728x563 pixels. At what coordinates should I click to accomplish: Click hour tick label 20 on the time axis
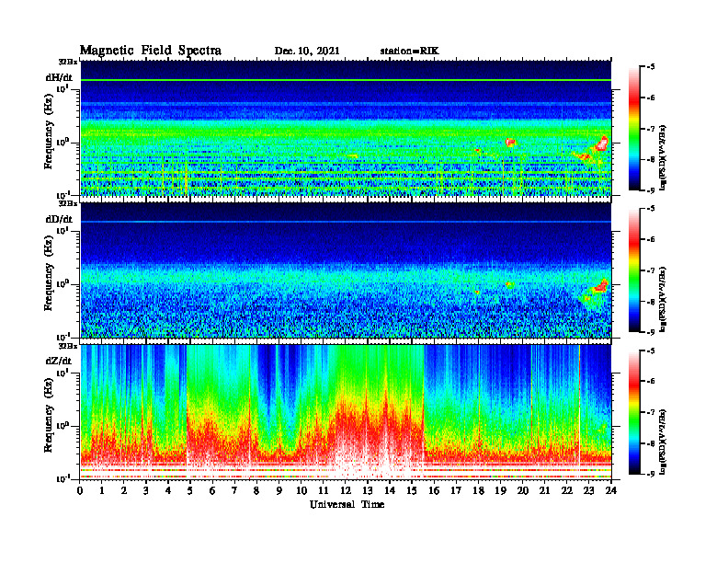click(x=523, y=491)
